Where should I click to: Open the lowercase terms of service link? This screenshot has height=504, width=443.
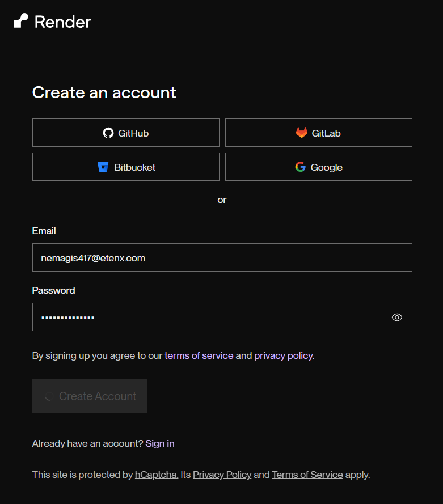pyautogui.click(x=199, y=356)
